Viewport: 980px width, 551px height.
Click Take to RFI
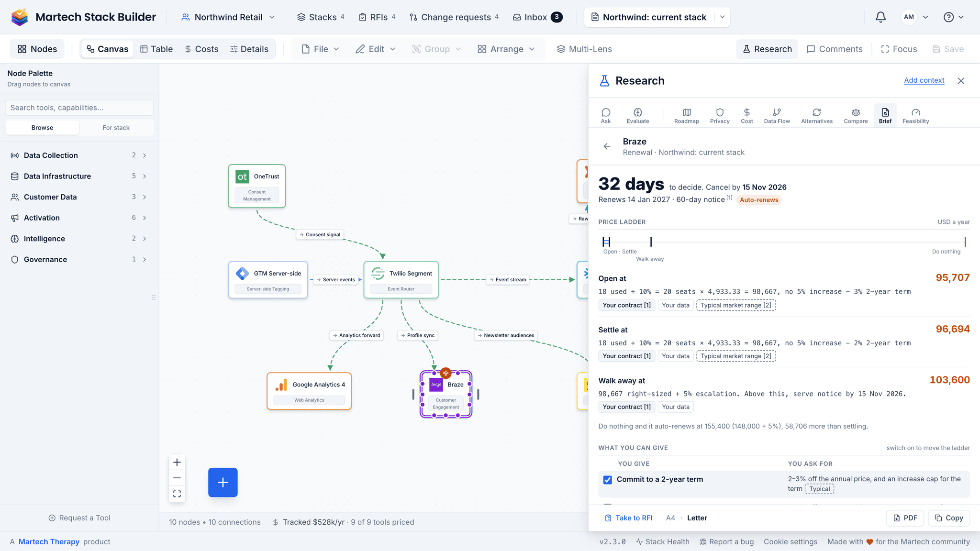click(629, 518)
